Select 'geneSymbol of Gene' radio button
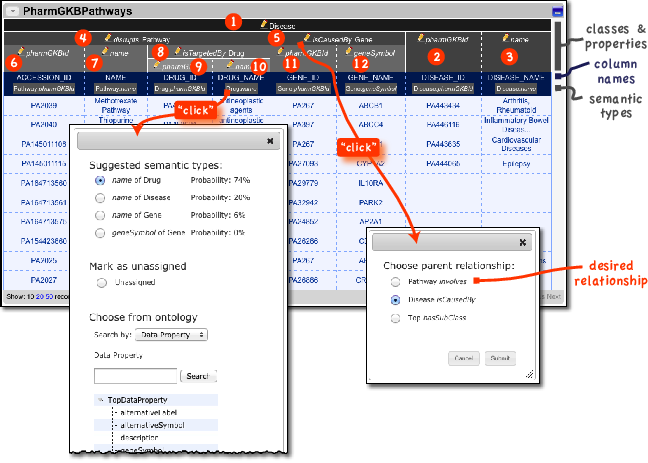 100,233
